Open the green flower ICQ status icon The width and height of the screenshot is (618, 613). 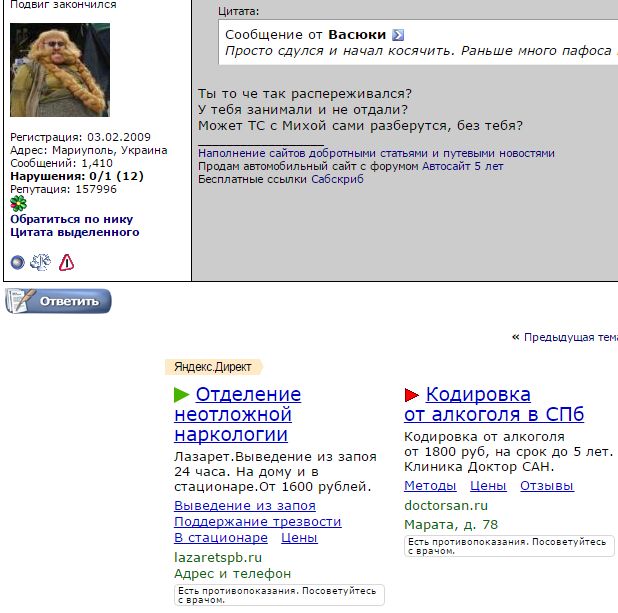[x=18, y=203]
